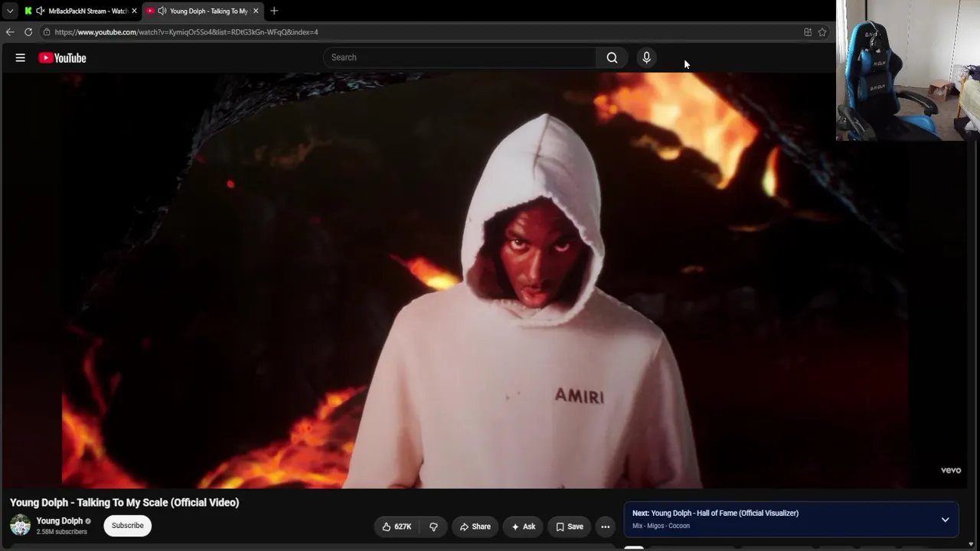The height and width of the screenshot is (551, 980).
Task: Close the MrBackPackN Stream tab
Action: point(134,11)
